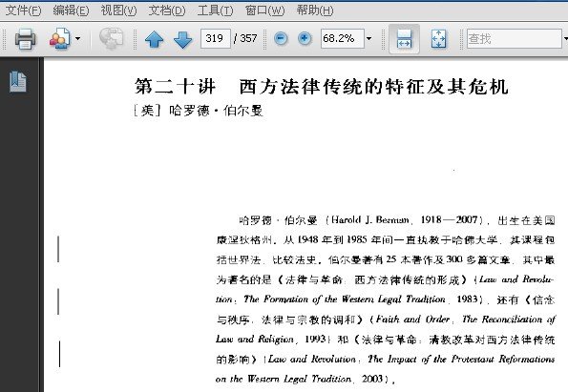Open the 视图(V) menu
The image size is (568, 392).
coord(118,10)
